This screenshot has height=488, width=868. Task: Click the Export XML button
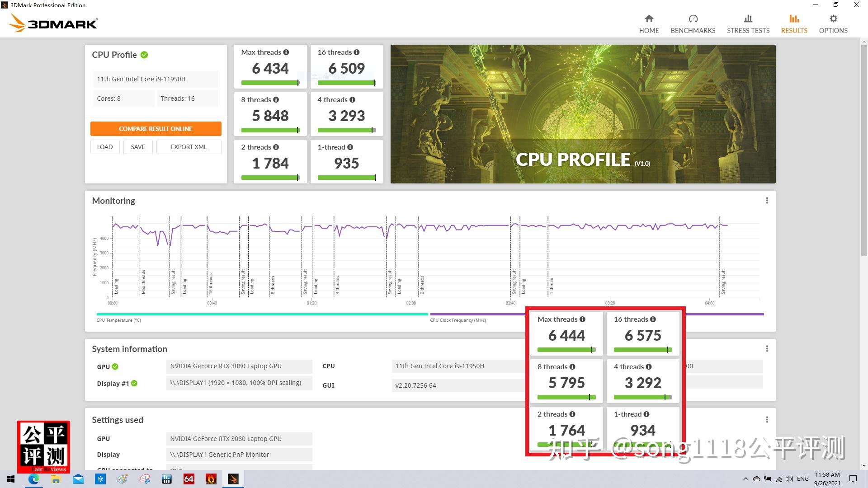(x=189, y=147)
